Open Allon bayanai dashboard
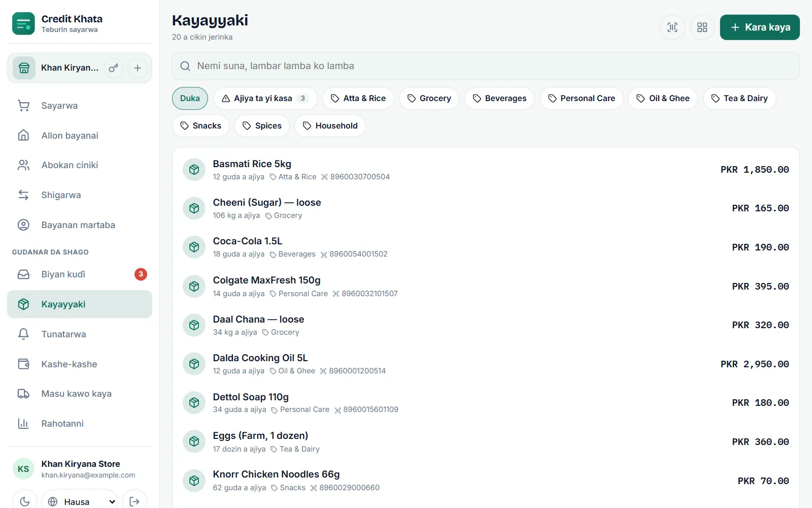The width and height of the screenshot is (812, 508). (80, 136)
